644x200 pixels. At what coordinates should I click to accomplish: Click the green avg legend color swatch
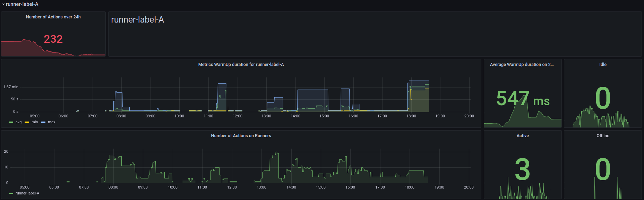click(11, 122)
